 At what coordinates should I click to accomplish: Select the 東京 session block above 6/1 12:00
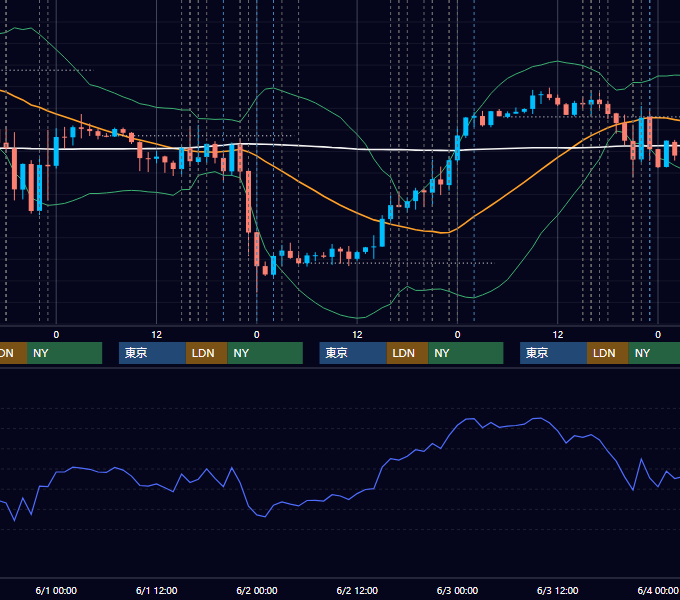(x=152, y=353)
